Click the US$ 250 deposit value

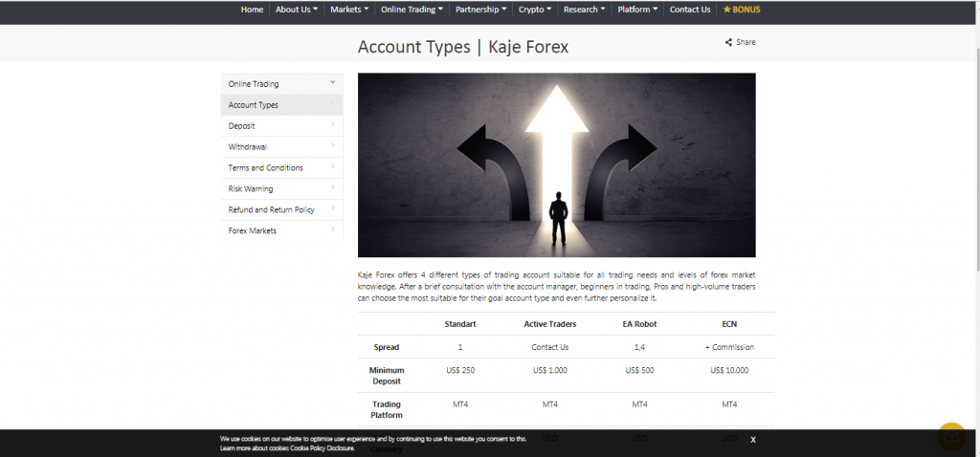point(460,370)
